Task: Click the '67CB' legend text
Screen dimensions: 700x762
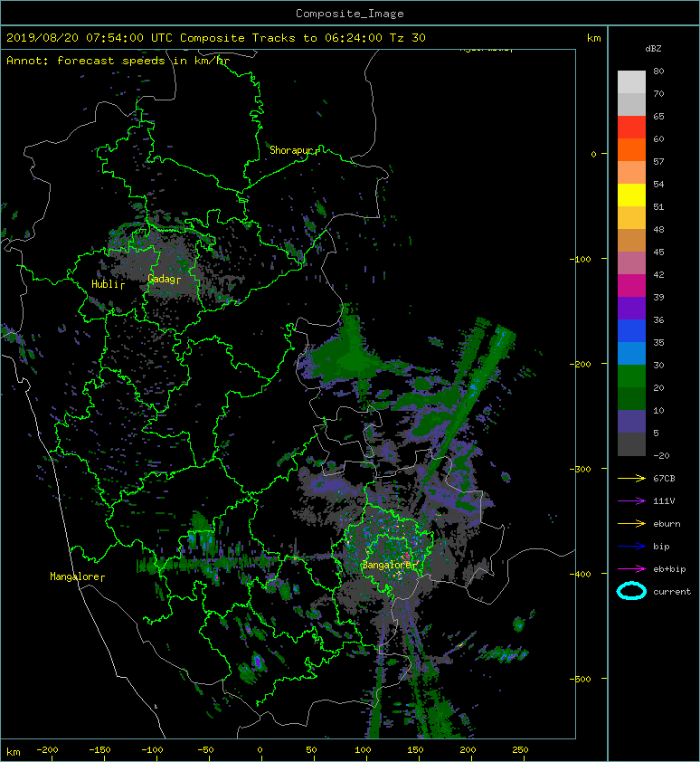Action: click(664, 478)
